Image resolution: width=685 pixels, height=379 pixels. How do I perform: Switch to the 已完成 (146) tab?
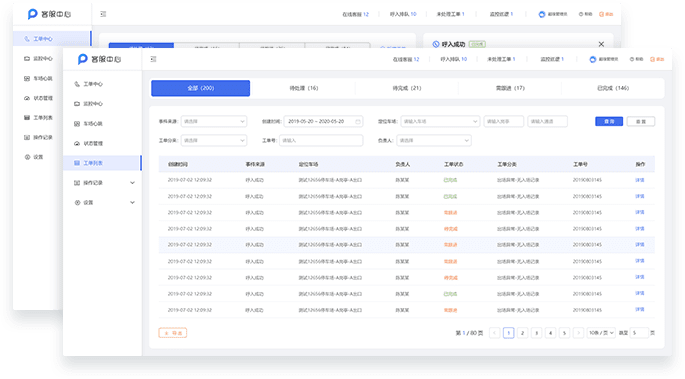613,88
